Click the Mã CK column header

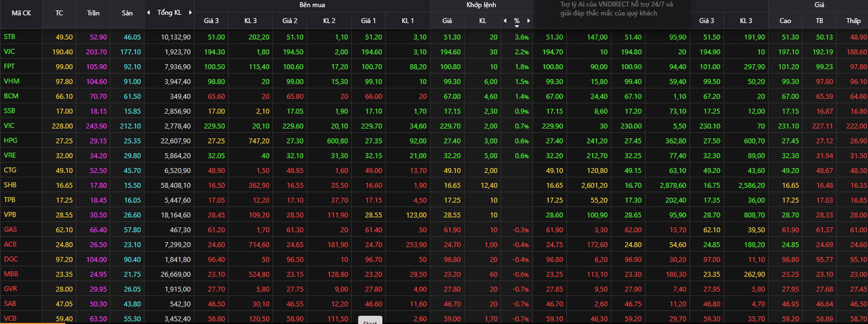(x=21, y=12)
